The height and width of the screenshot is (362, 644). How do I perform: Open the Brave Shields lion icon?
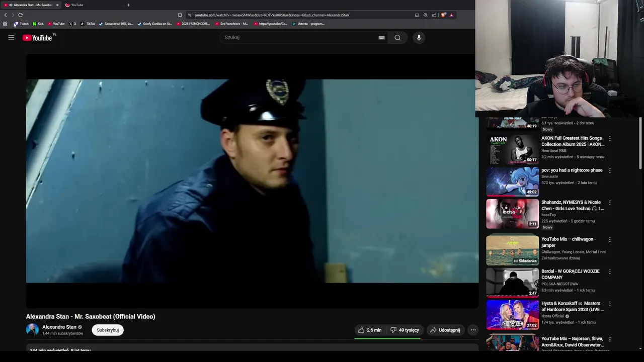tap(443, 15)
